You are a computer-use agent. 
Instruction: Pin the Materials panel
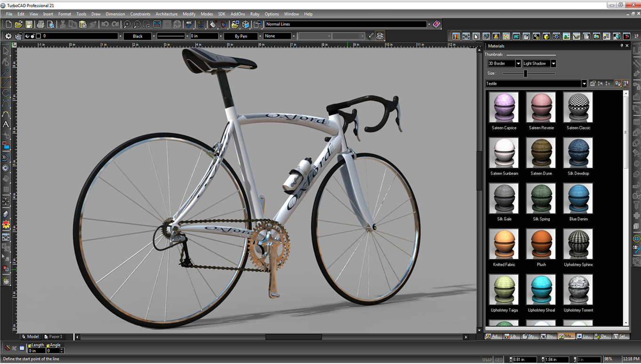click(621, 46)
